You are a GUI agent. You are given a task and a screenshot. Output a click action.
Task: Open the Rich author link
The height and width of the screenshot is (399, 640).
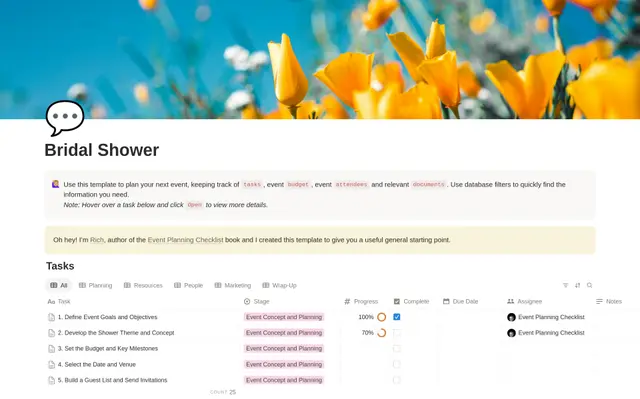[97, 240]
